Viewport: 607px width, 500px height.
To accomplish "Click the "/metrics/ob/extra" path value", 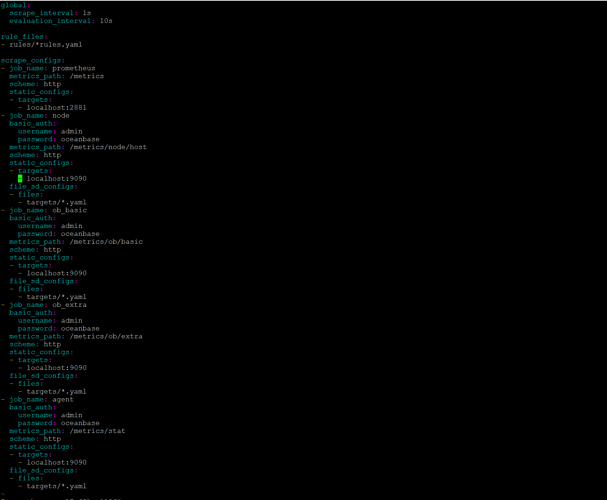I will [106, 337].
